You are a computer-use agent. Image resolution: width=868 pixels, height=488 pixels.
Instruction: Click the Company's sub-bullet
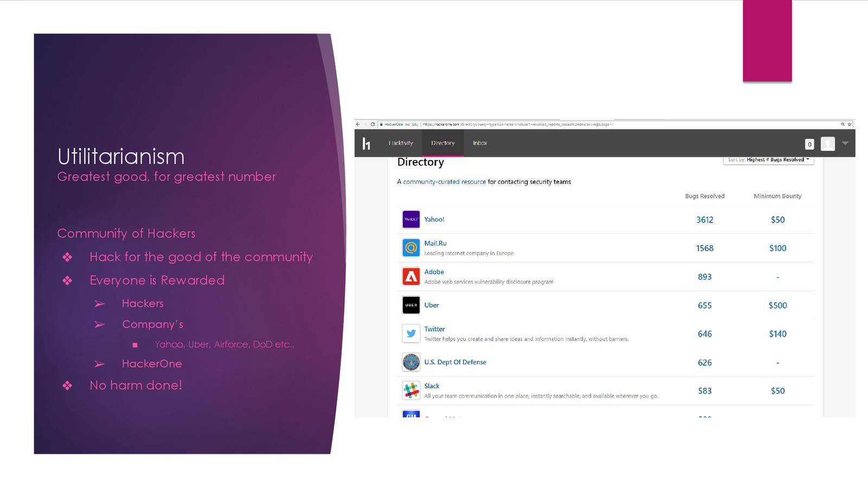coord(152,324)
